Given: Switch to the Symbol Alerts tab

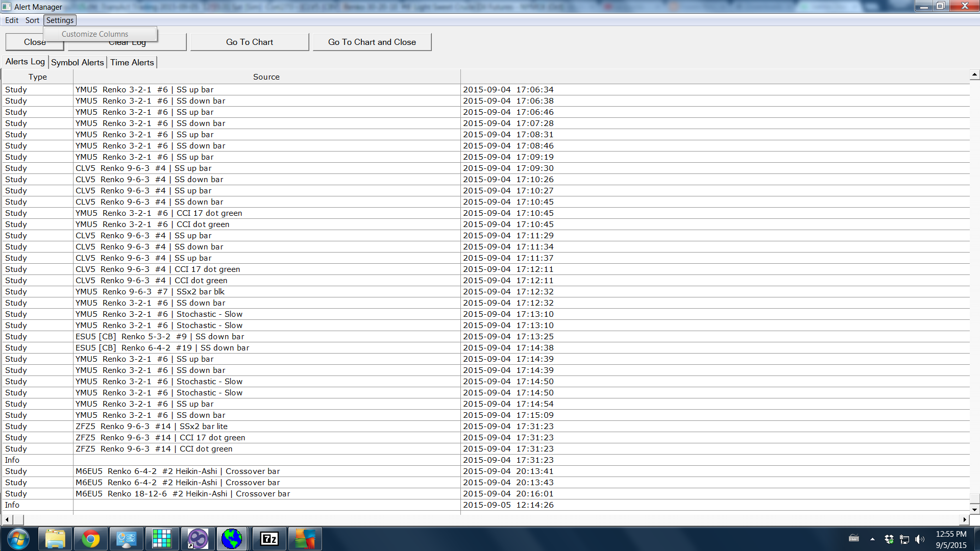Looking at the screenshot, I should pos(78,62).
